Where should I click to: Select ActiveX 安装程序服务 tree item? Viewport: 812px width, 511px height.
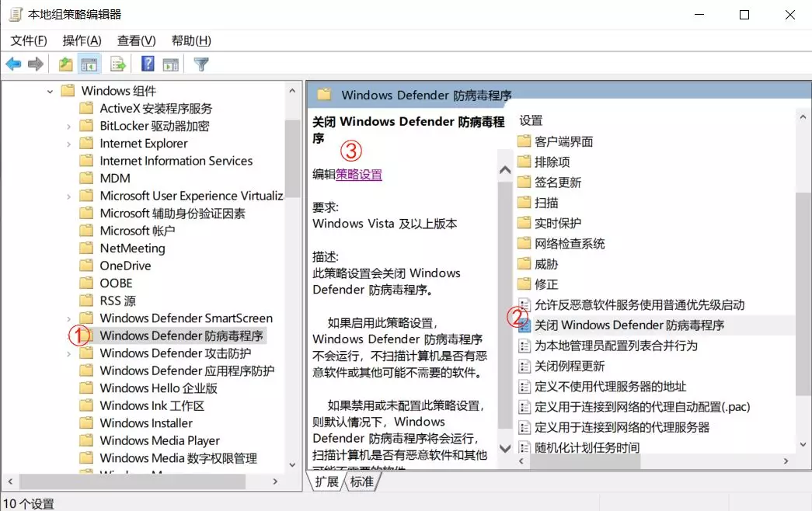tap(156, 108)
